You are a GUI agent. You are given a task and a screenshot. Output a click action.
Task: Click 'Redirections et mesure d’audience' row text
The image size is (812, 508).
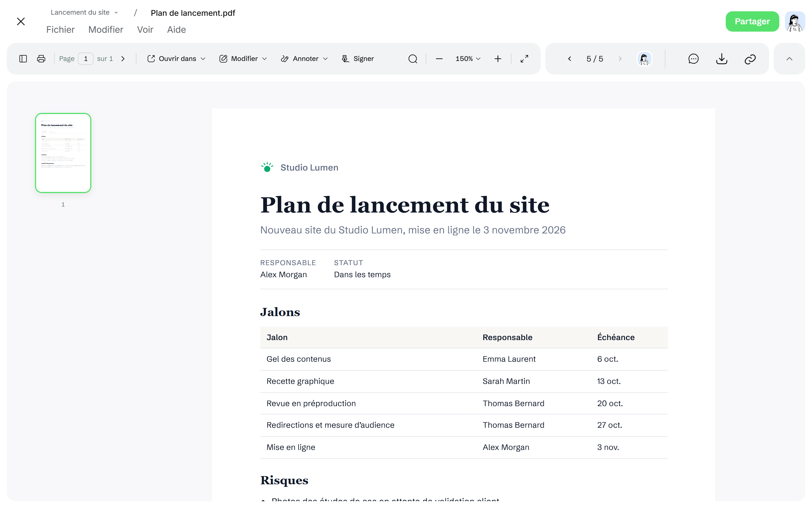coord(330,425)
